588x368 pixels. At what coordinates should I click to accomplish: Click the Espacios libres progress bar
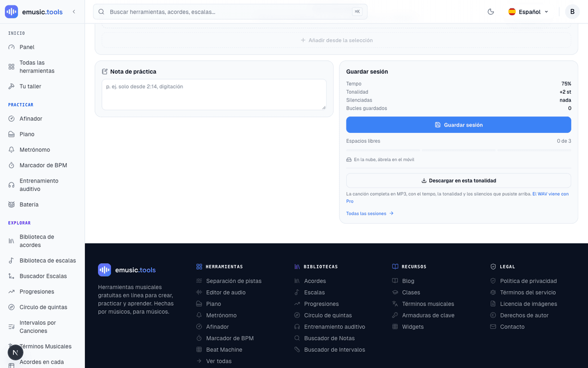click(x=459, y=150)
